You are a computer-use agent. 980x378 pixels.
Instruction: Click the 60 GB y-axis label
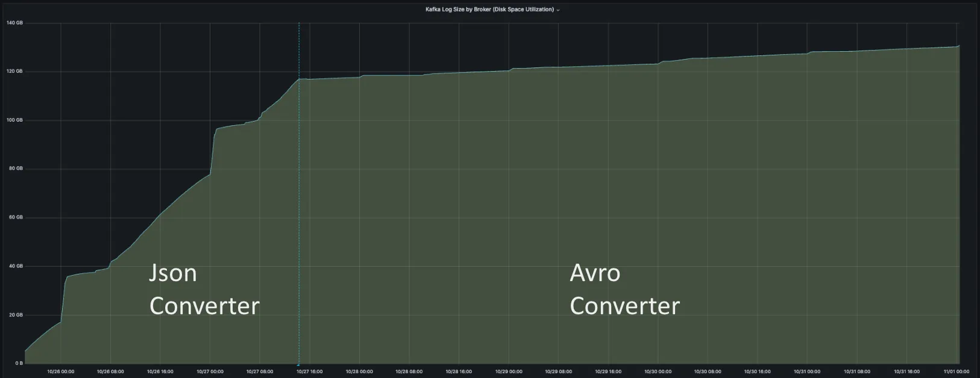(x=16, y=217)
